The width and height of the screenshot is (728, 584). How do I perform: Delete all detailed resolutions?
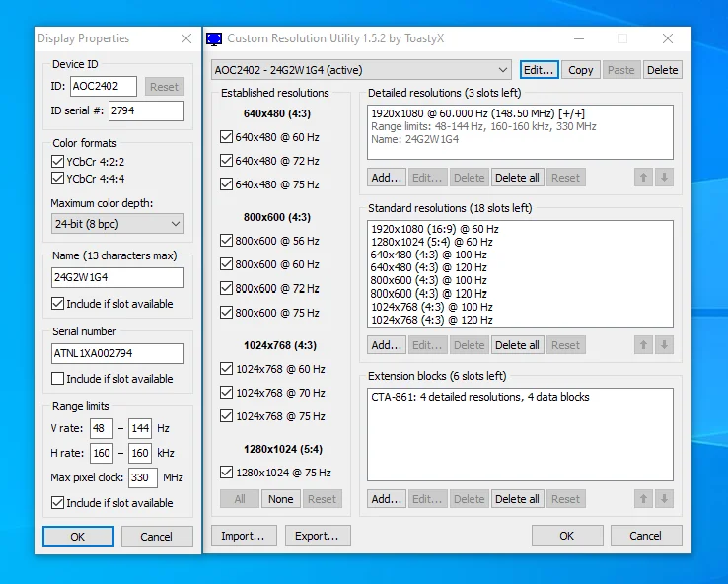click(x=517, y=178)
